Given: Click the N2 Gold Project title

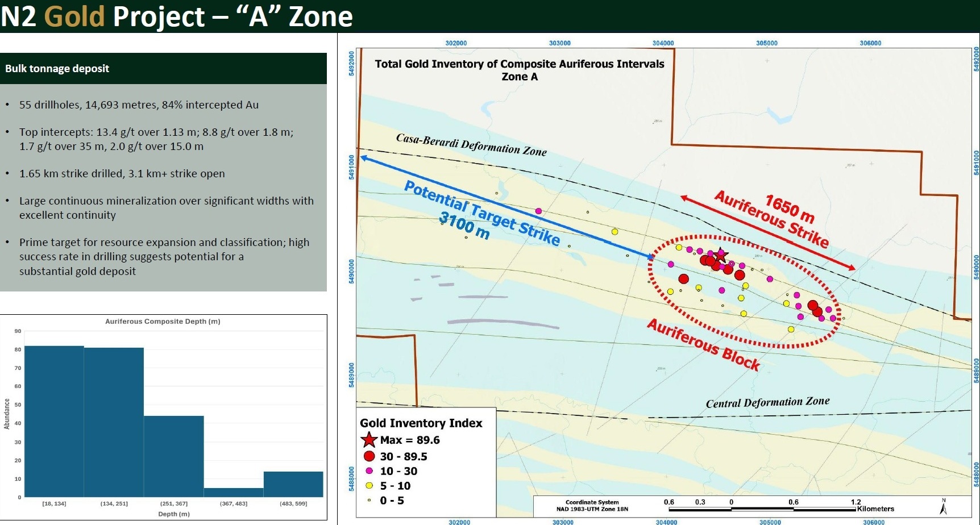Looking at the screenshot, I should [x=177, y=16].
